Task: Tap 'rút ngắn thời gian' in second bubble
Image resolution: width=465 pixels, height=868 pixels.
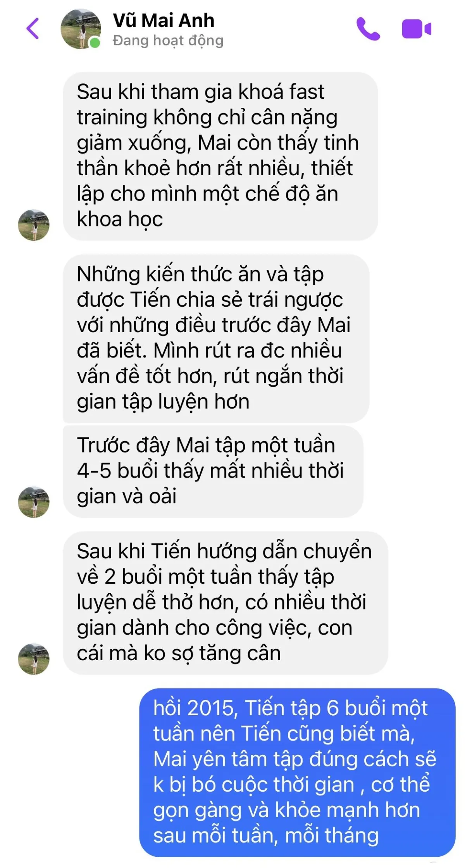Action: click(210, 389)
